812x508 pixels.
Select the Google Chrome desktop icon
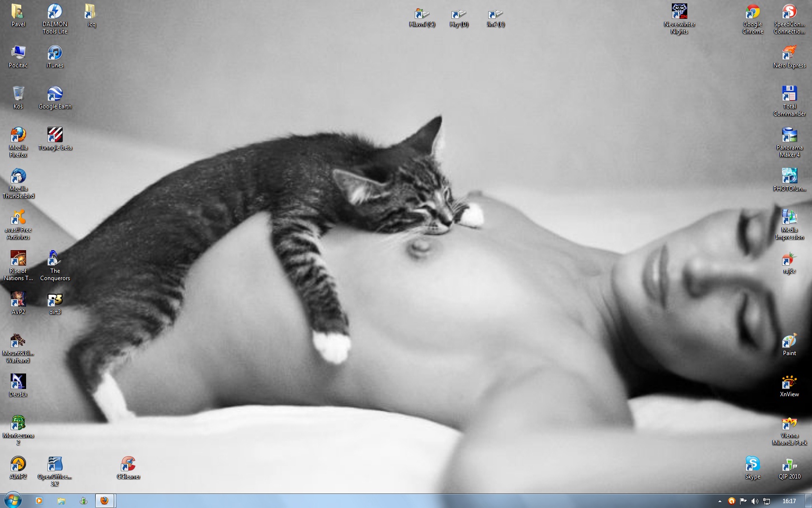tap(753, 12)
